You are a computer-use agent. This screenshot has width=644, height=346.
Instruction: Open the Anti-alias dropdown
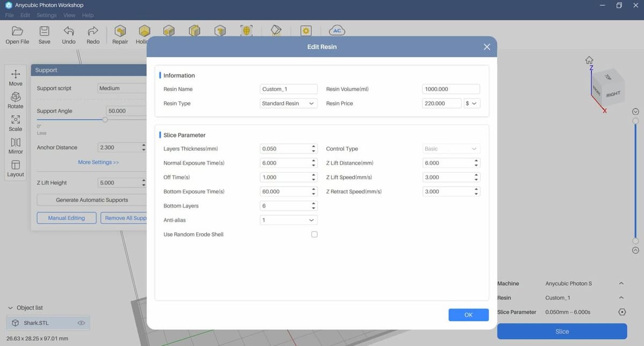click(x=288, y=220)
